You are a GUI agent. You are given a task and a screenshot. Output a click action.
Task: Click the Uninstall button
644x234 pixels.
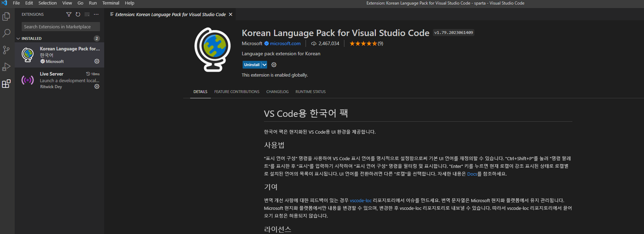coord(252,65)
